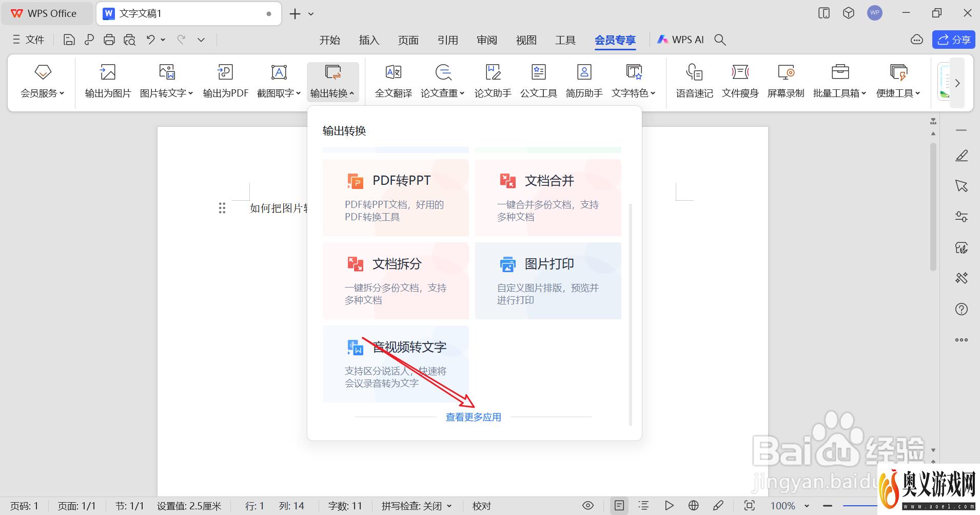Open the zoom percentage dropdown at 100%

click(x=807, y=506)
